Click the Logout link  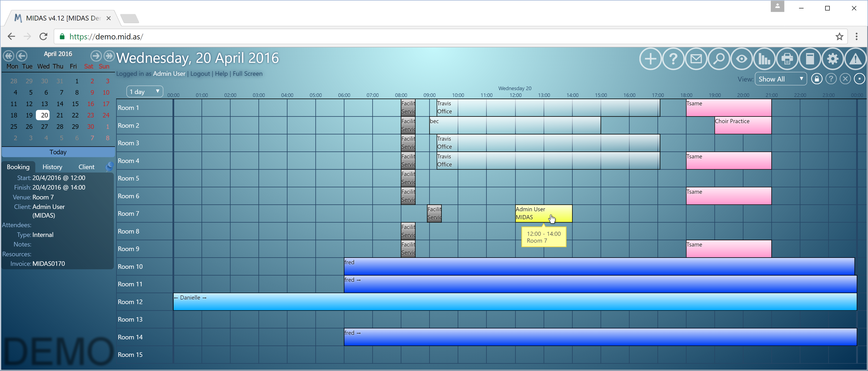(x=200, y=74)
